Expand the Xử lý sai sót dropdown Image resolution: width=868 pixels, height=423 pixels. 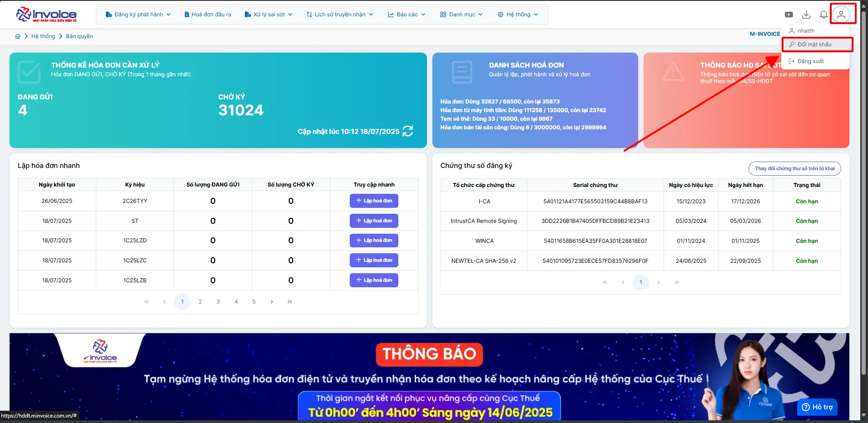tap(268, 15)
